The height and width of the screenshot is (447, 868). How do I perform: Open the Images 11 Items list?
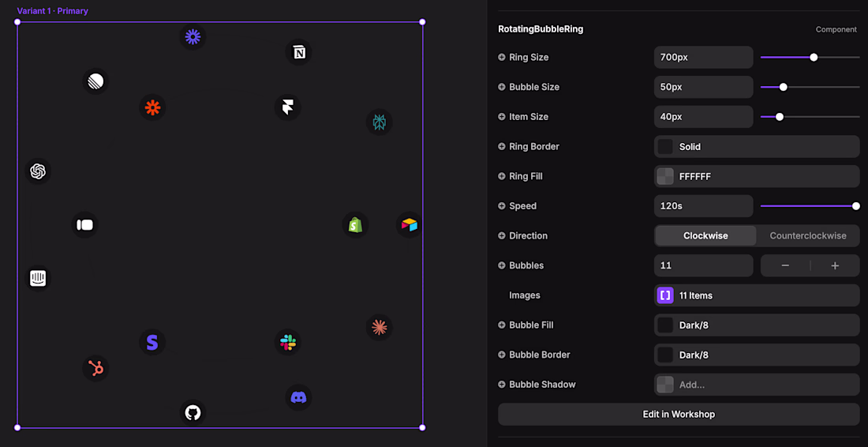(757, 295)
